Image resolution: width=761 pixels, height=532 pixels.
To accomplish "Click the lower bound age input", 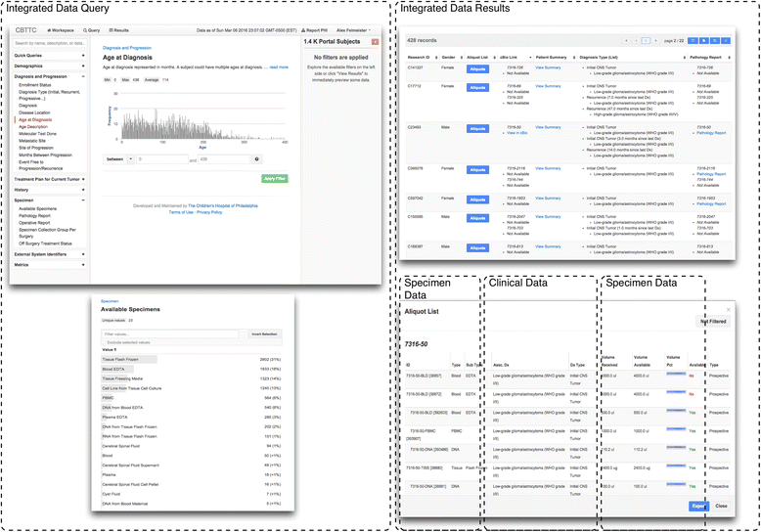I will [x=161, y=159].
